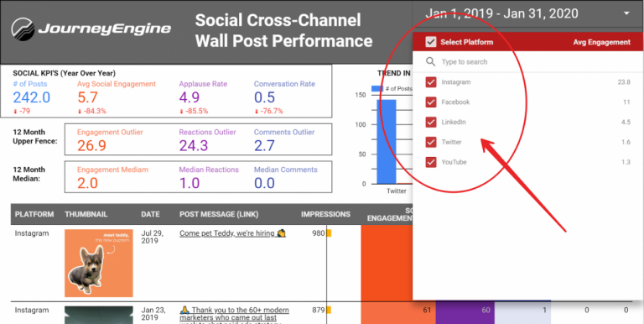Click the -79 posts change indicator

coord(22,111)
